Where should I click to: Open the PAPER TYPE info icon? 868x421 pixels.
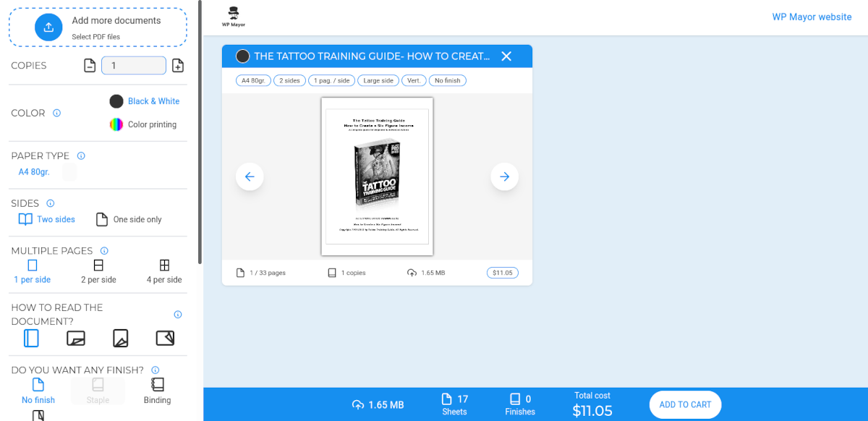[81, 156]
